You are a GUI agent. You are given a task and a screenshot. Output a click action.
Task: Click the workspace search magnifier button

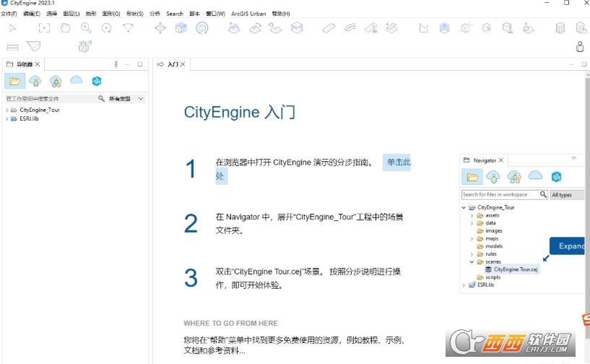point(101,99)
